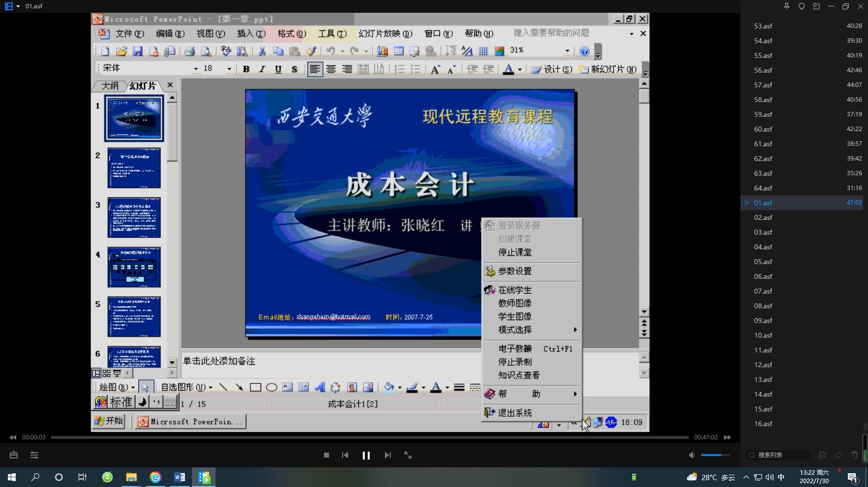Click the 设计 design button
Viewport: 868px width, 487px height.
point(552,69)
